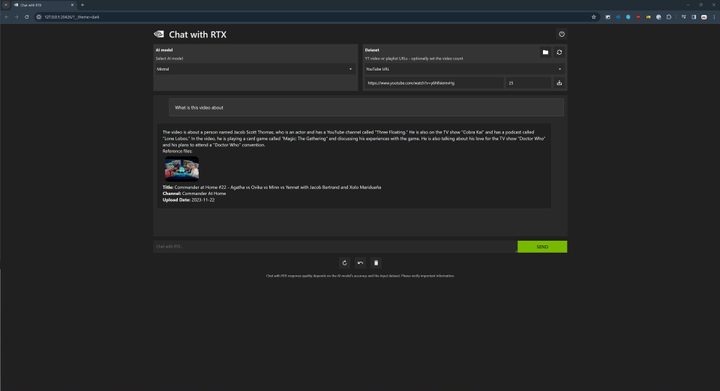Click the NVIDIA logo beside Chat with RTX

[x=159, y=34]
